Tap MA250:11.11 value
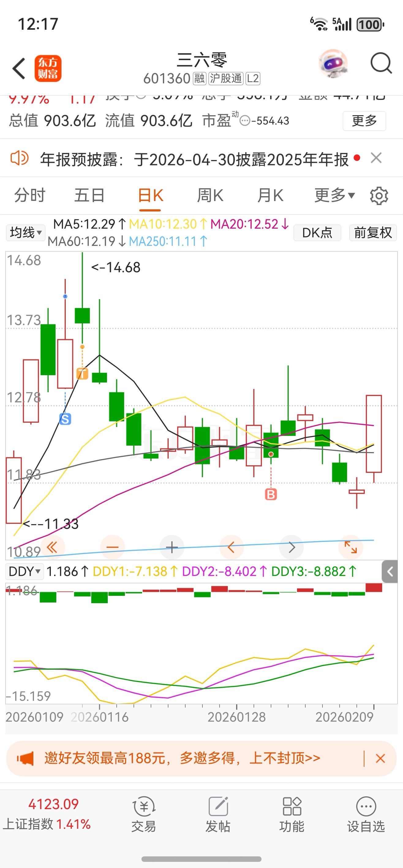The width and height of the screenshot is (403, 868). point(168,241)
